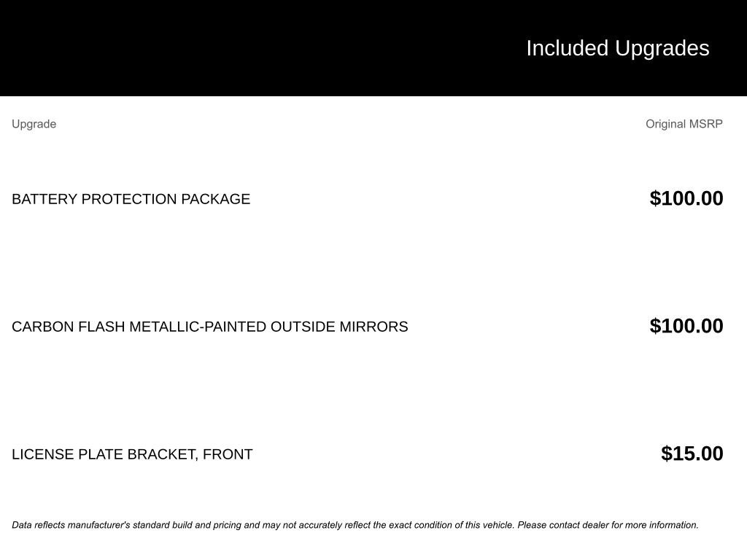Click the word Included in the black banner
This screenshot has height=560, width=747.
567,48
